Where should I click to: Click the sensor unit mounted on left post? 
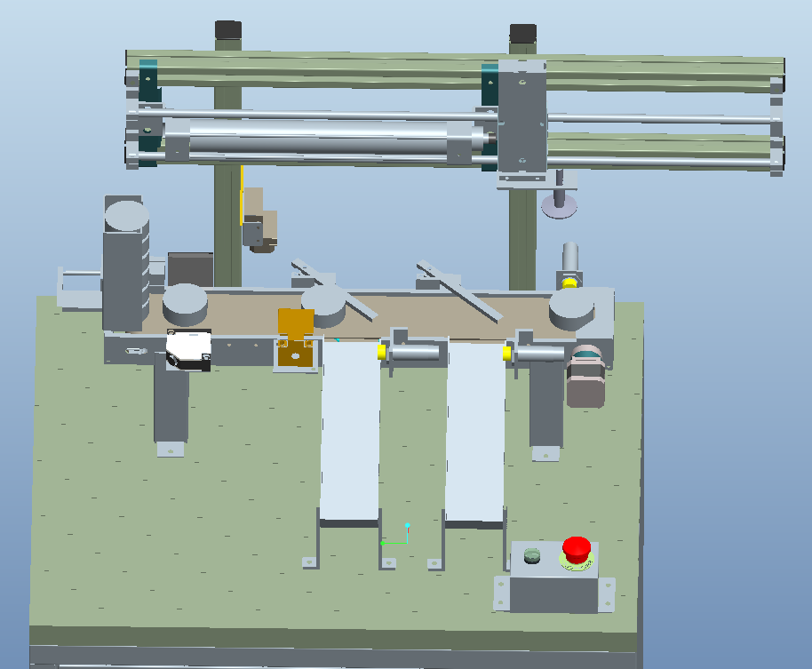(259, 221)
